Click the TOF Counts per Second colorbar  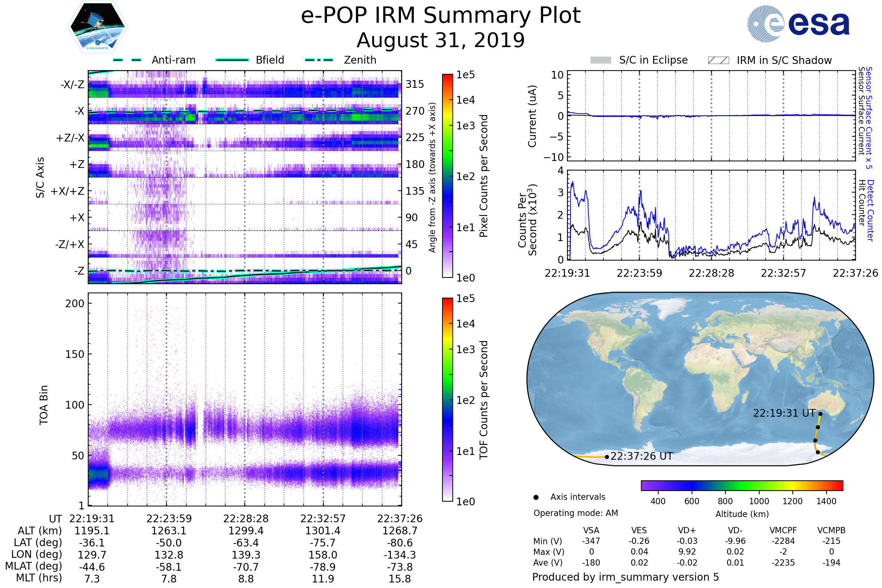(447, 399)
